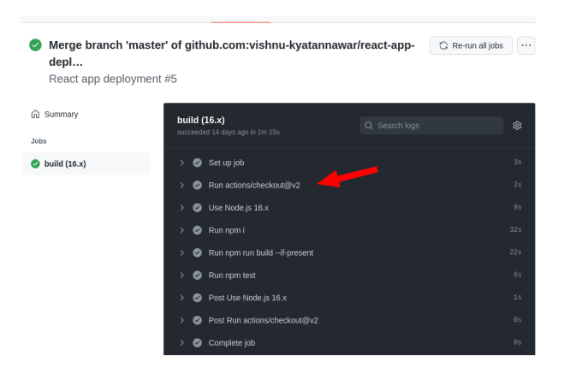The height and width of the screenshot is (374, 588).
Task: Open the Summary page in sidebar
Action: click(x=61, y=115)
